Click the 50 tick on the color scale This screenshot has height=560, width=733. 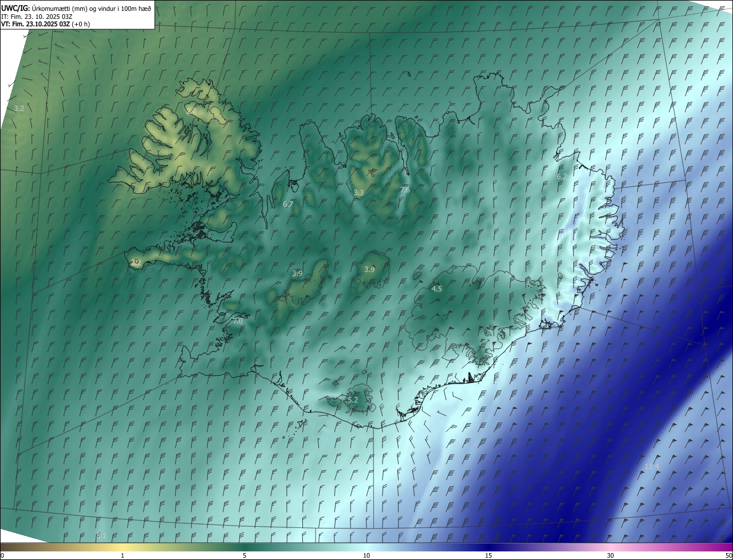click(x=729, y=555)
